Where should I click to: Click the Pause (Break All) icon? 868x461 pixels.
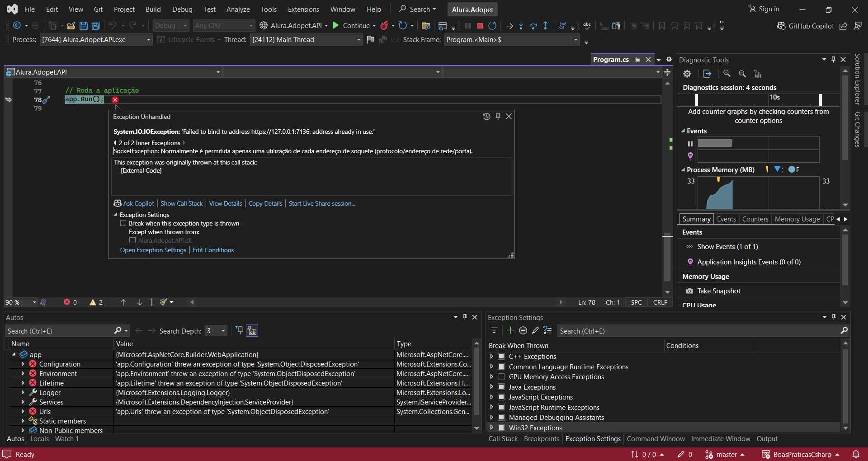[468, 26]
